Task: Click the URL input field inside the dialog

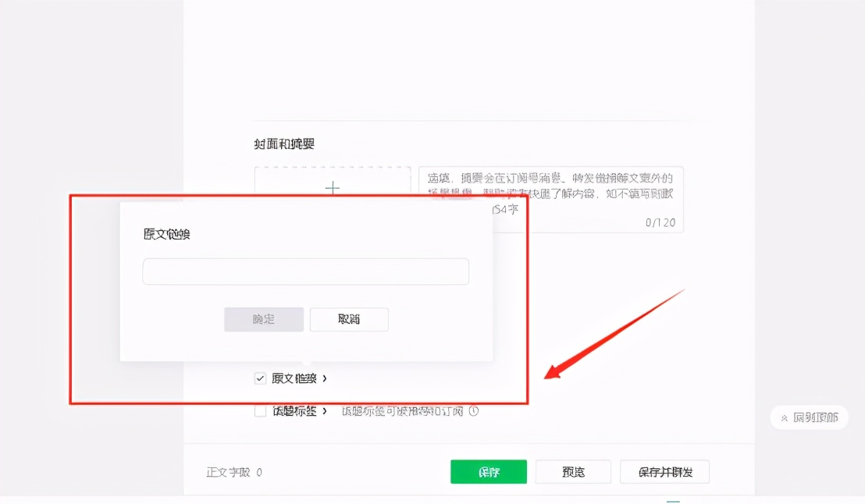Action: [305, 272]
